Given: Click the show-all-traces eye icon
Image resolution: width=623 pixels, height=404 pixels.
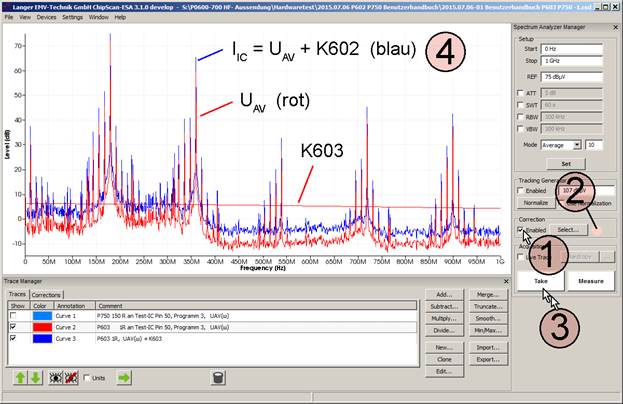Looking at the screenshot, I should [57, 378].
